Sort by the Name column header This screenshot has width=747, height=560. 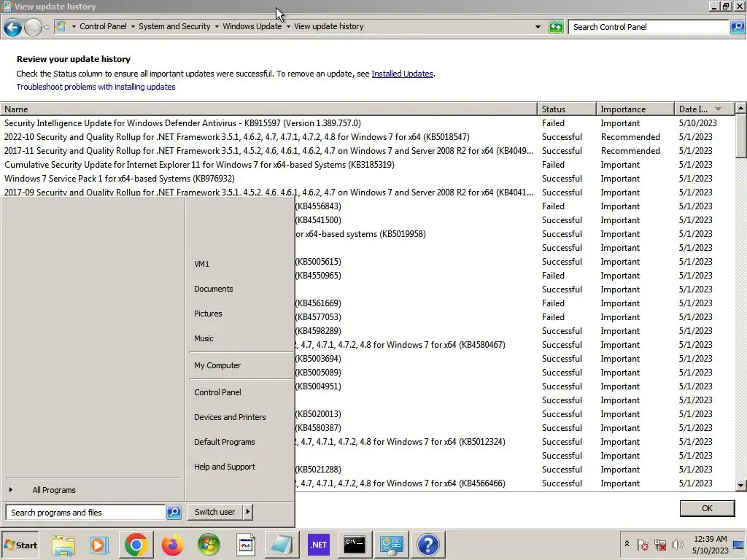point(268,109)
